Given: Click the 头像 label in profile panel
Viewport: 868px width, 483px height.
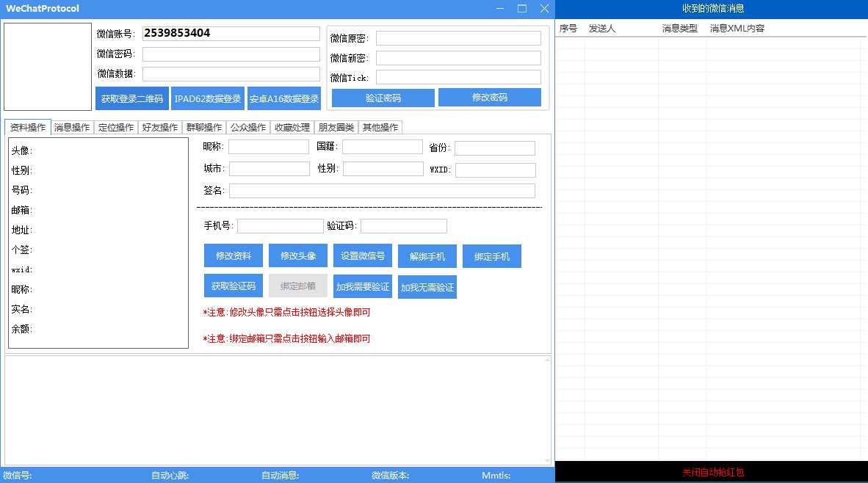Looking at the screenshot, I should point(22,150).
